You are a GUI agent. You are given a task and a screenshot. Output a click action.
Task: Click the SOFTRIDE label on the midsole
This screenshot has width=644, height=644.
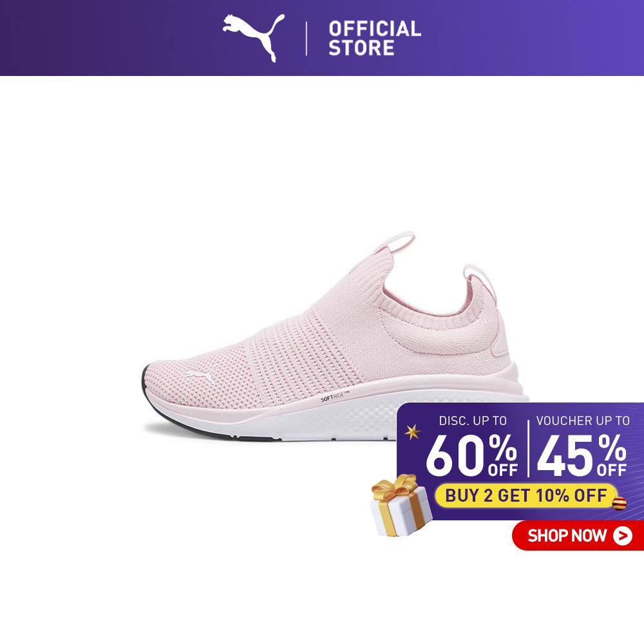[x=335, y=397]
